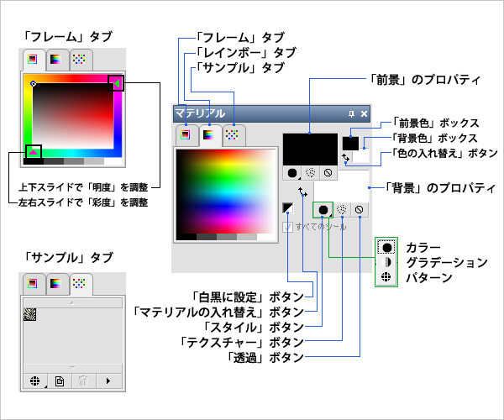Select the zebra pattern swatch in the Sample panel

point(30,314)
